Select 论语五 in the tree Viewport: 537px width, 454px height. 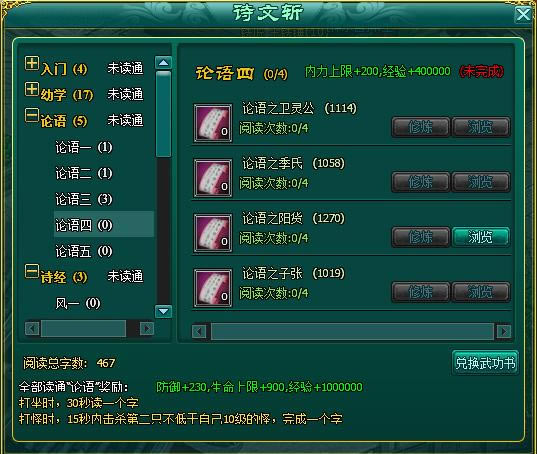[84, 251]
